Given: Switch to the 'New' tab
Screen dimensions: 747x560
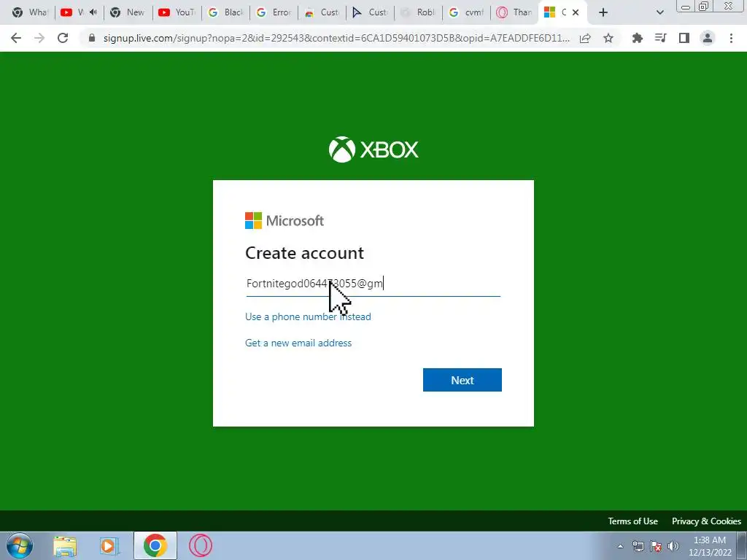Looking at the screenshot, I should (128, 12).
